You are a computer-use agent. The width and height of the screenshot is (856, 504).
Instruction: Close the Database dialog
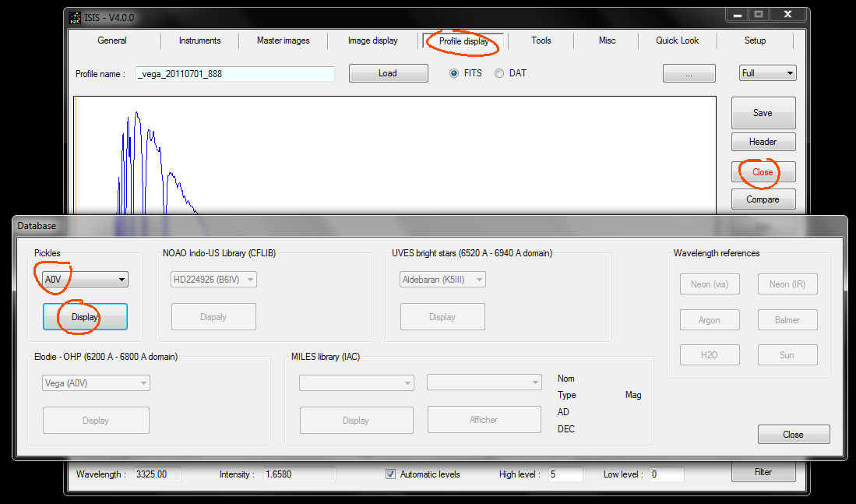click(x=793, y=435)
